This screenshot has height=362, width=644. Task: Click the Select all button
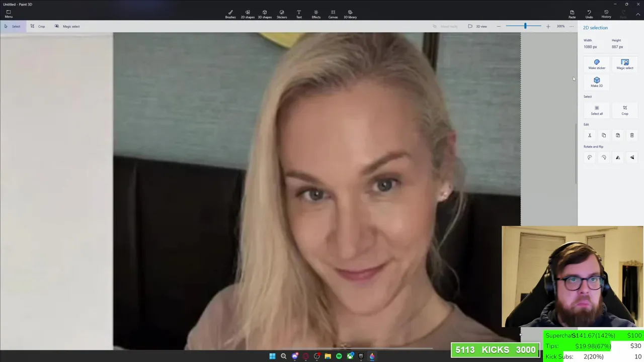[597, 110]
